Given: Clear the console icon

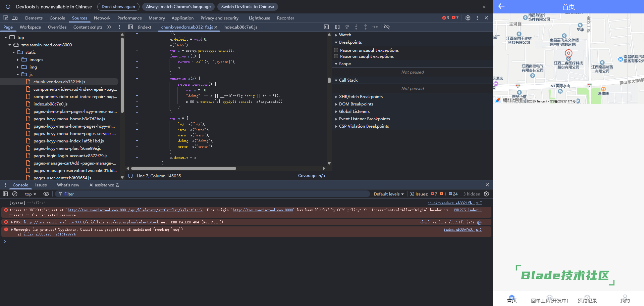Looking at the screenshot, I should [15, 194].
